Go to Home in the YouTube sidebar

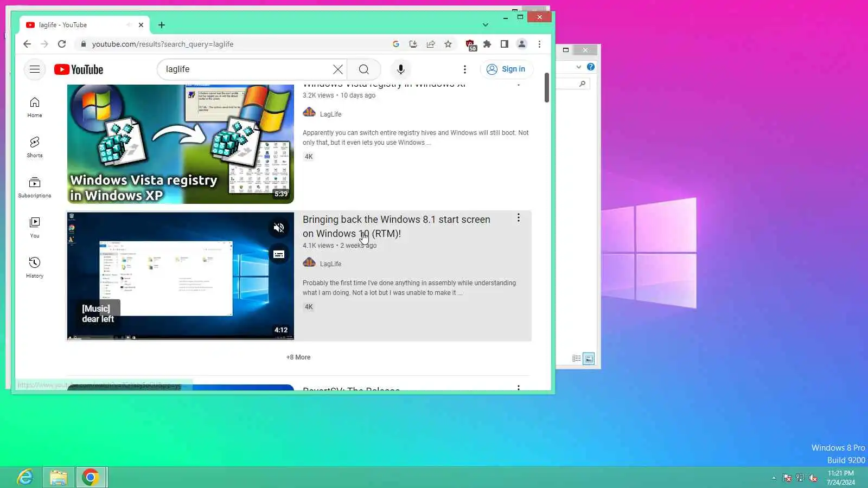[x=35, y=107]
